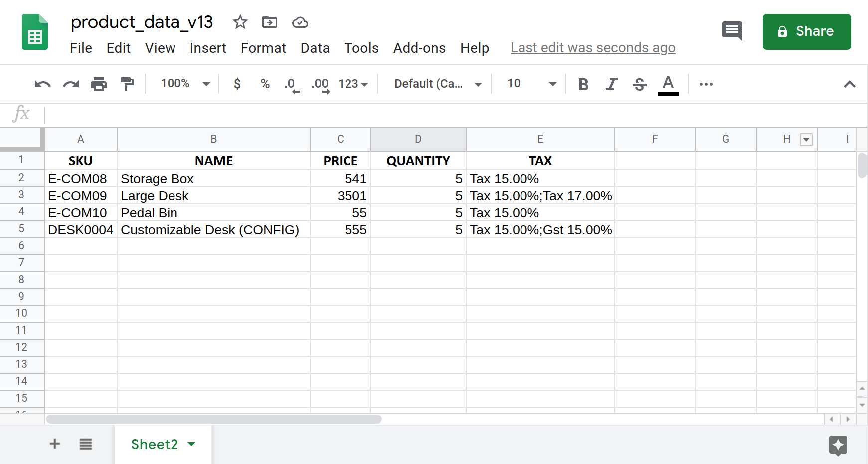Print the spreadsheet using printer icon
Screen dimensions: 868x464
pyautogui.click(x=99, y=84)
